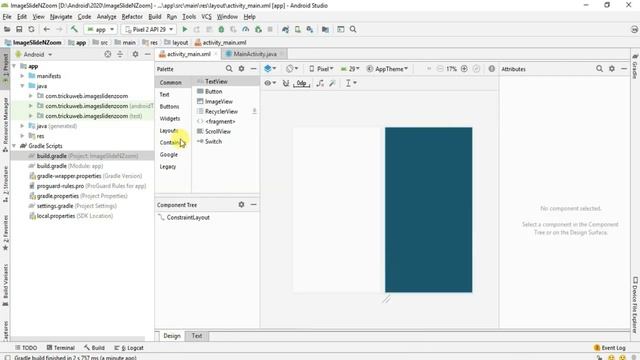Hide the Project tool window
The image size is (640, 360).
pos(147,54)
